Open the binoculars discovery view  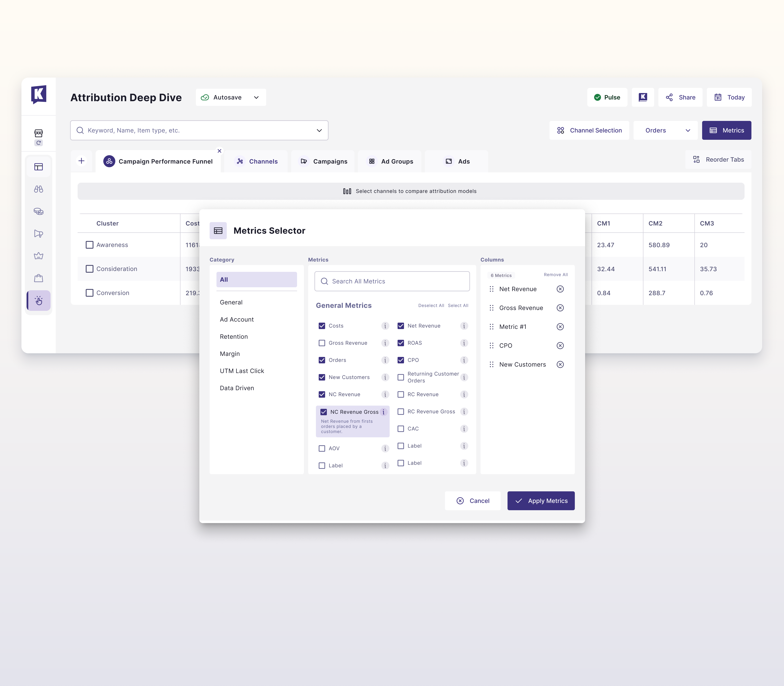tap(39, 189)
